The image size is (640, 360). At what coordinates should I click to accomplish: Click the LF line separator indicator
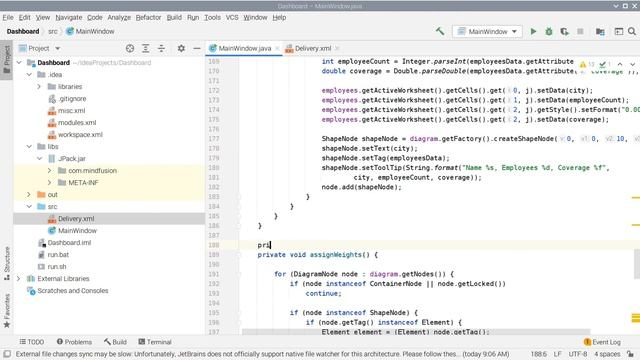(x=558, y=354)
